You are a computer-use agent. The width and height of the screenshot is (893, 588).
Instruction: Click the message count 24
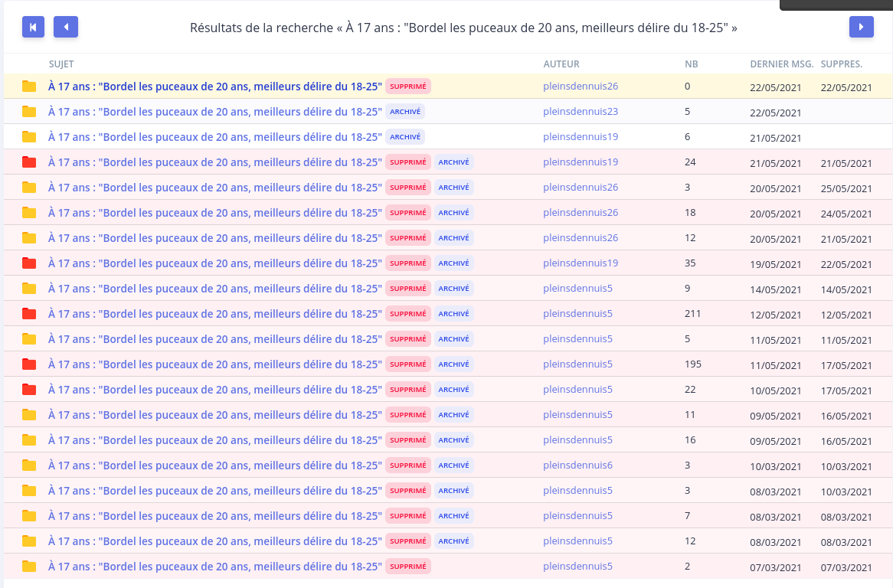click(690, 162)
